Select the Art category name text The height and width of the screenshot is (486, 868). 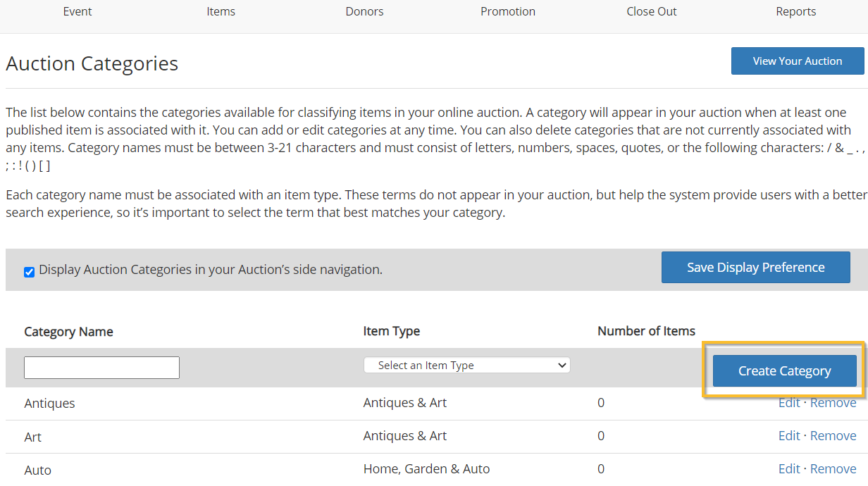(x=32, y=437)
